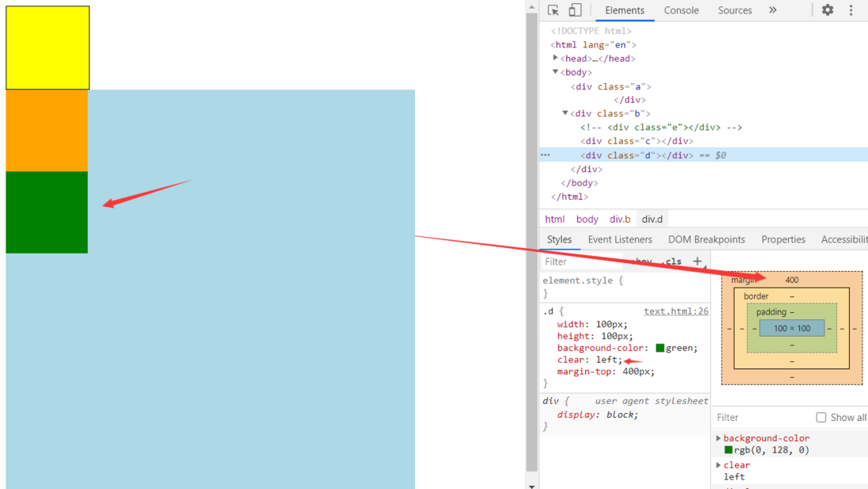Click the page scrollbar down arrow

tap(532, 485)
